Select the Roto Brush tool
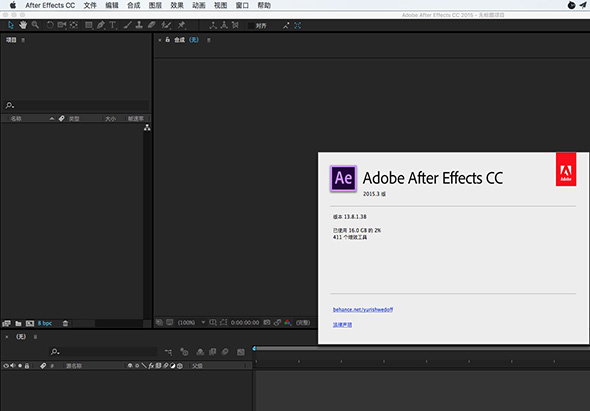The height and width of the screenshot is (411, 590). pyautogui.click(x=166, y=25)
